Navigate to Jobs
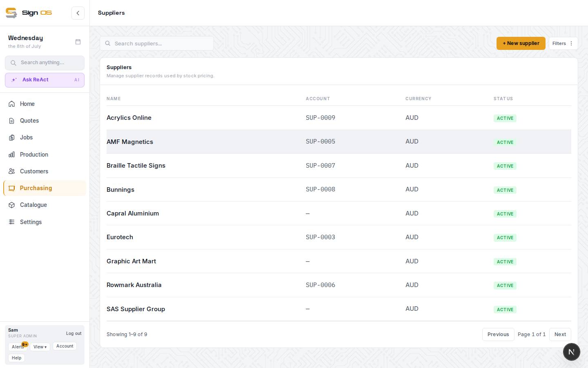The height and width of the screenshot is (368, 588). click(45, 137)
